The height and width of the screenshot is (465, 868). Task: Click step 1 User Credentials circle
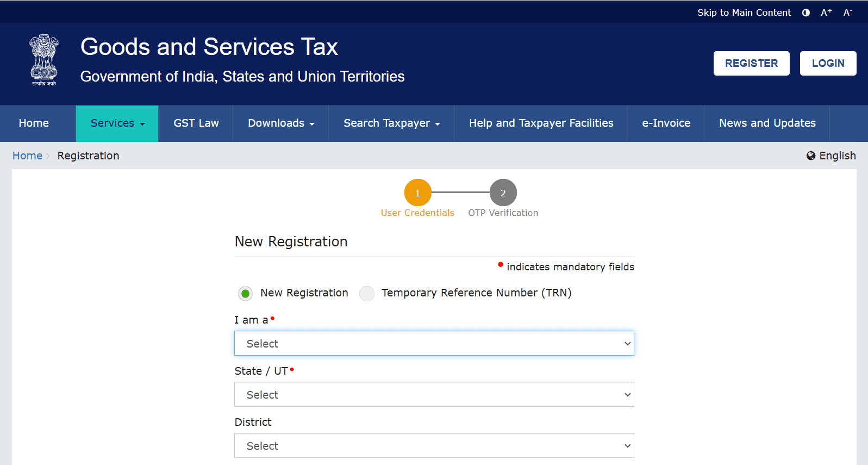pos(417,192)
